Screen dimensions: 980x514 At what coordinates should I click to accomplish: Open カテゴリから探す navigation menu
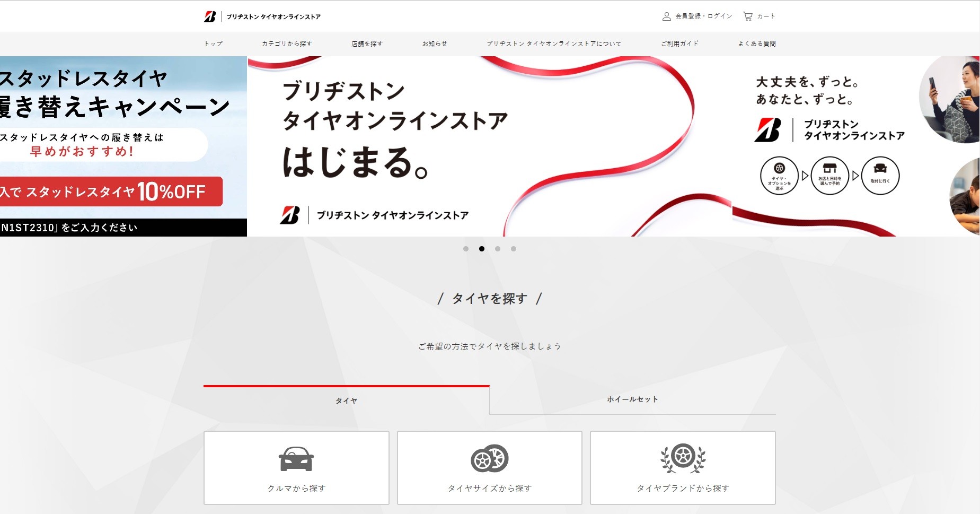[x=287, y=43]
